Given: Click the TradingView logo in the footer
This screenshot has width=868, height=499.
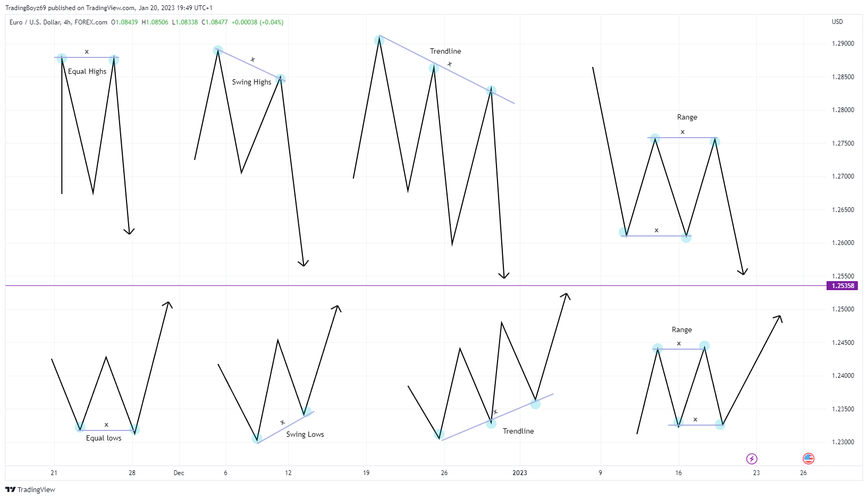Looking at the screenshot, I should (30, 489).
